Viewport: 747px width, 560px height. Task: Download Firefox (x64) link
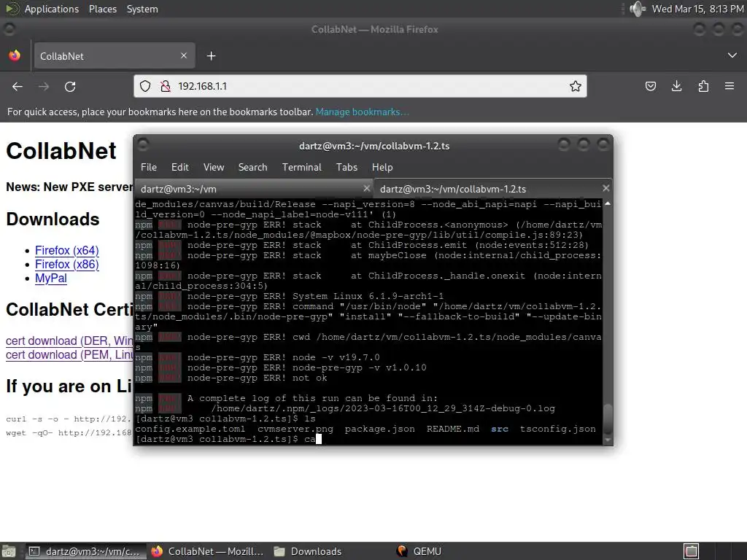click(x=66, y=251)
